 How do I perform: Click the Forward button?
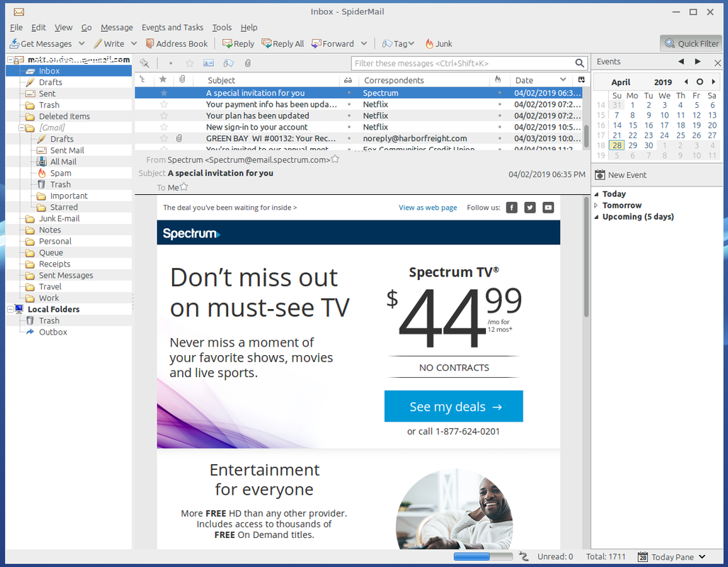(x=333, y=44)
